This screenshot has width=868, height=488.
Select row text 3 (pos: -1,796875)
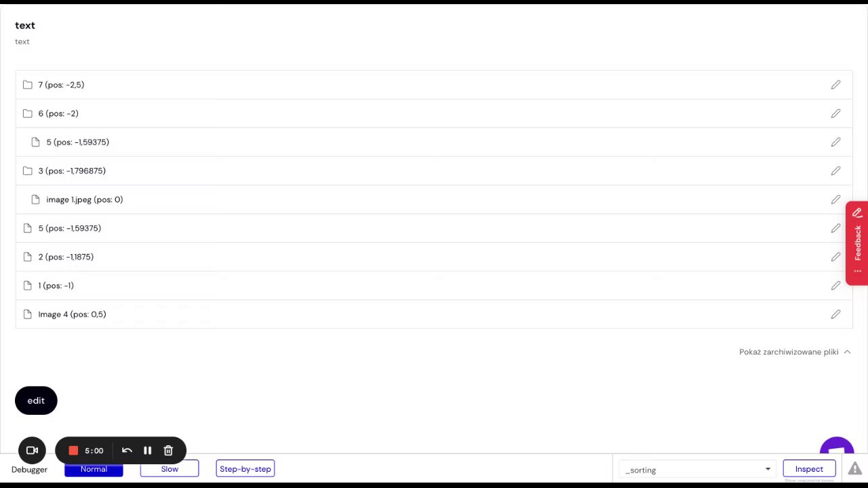[x=72, y=171]
